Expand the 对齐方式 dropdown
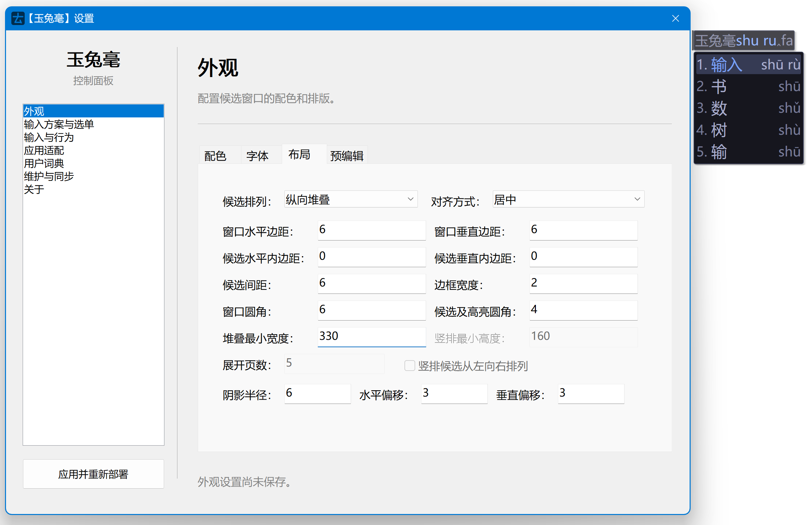The height and width of the screenshot is (525, 812). point(568,199)
